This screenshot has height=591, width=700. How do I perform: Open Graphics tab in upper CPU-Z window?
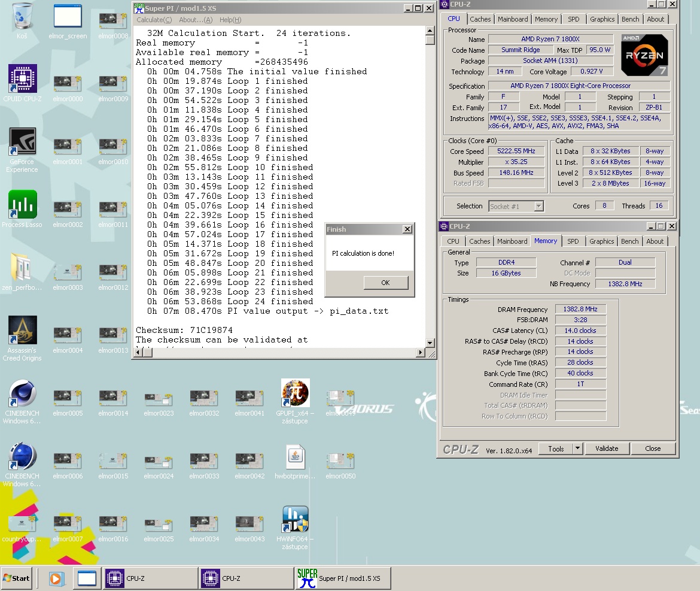point(602,19)
